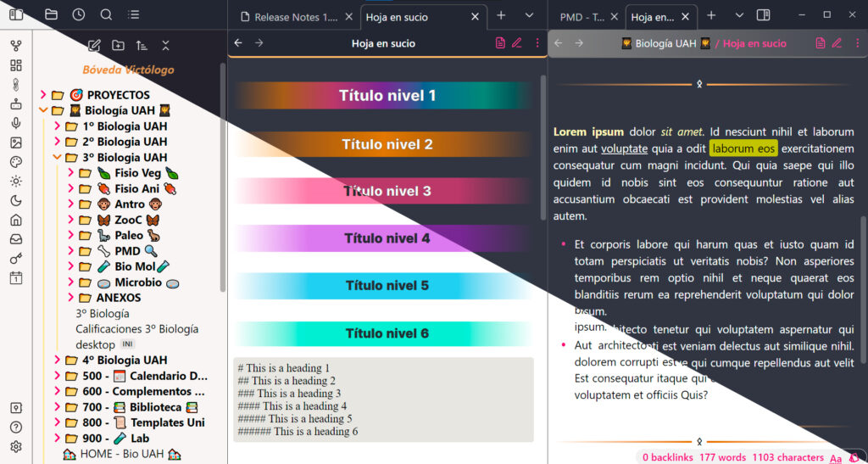Open recent files clock icon
This screenshot has width=868, height=464.
point(79,15)
